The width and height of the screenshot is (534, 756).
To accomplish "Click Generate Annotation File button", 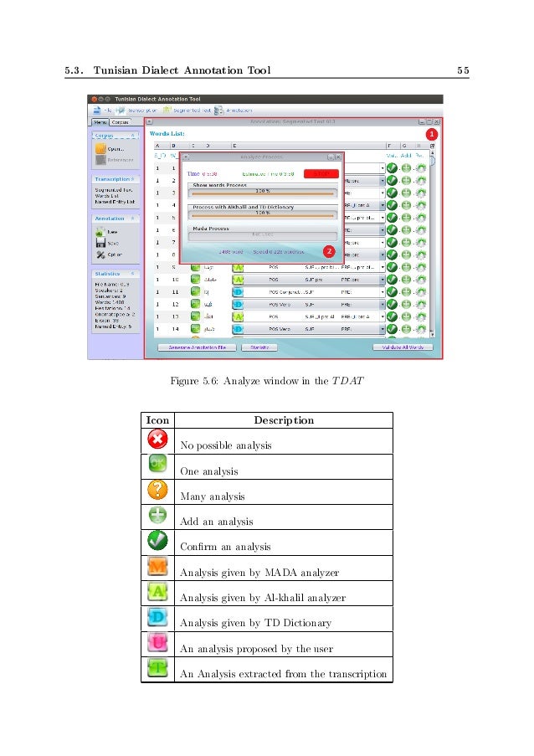I will pyautogui.click(x=198, y=347).
